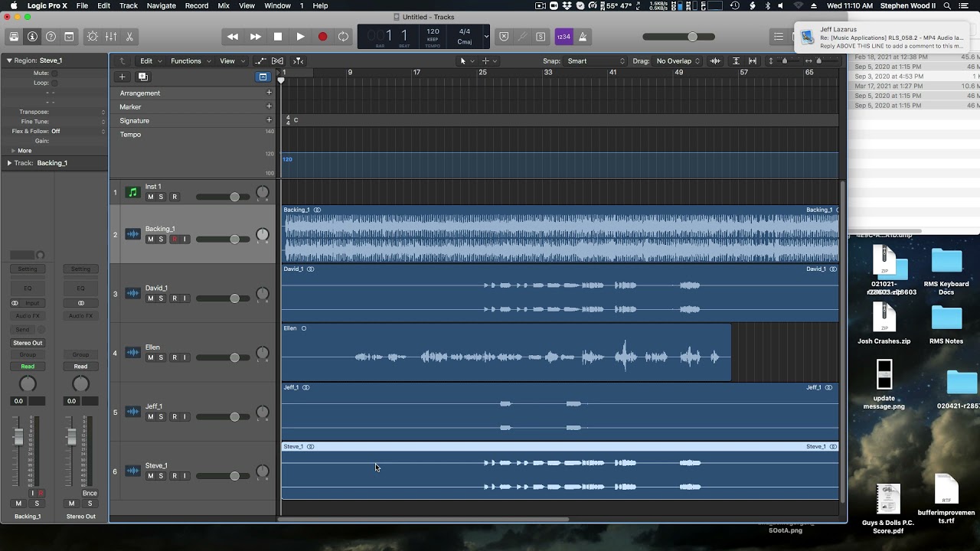Check the Loop box in Region inspector
Screen dimensions: 980x551
(x=54, y=83)
